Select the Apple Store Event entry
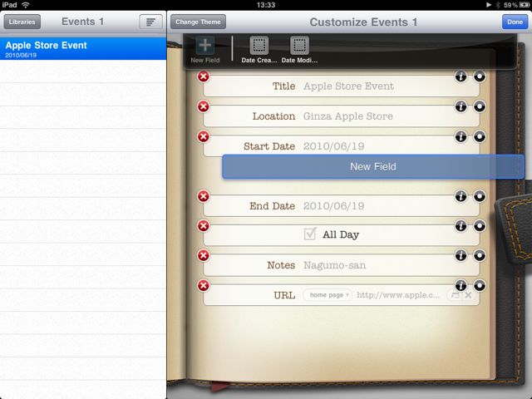Image resolution: width=532 pixels, height=399 pixels. (x=83, y=49)
